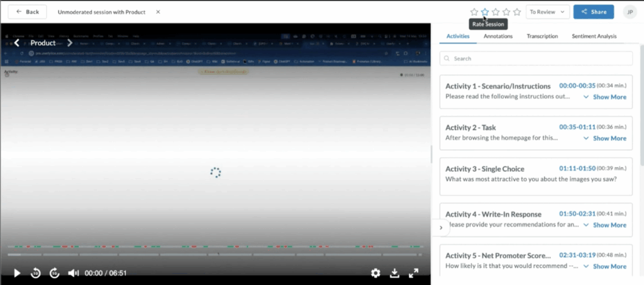Switch to the Annotations tab
This screenshot has width=644, height=285.
pos(498,36)
